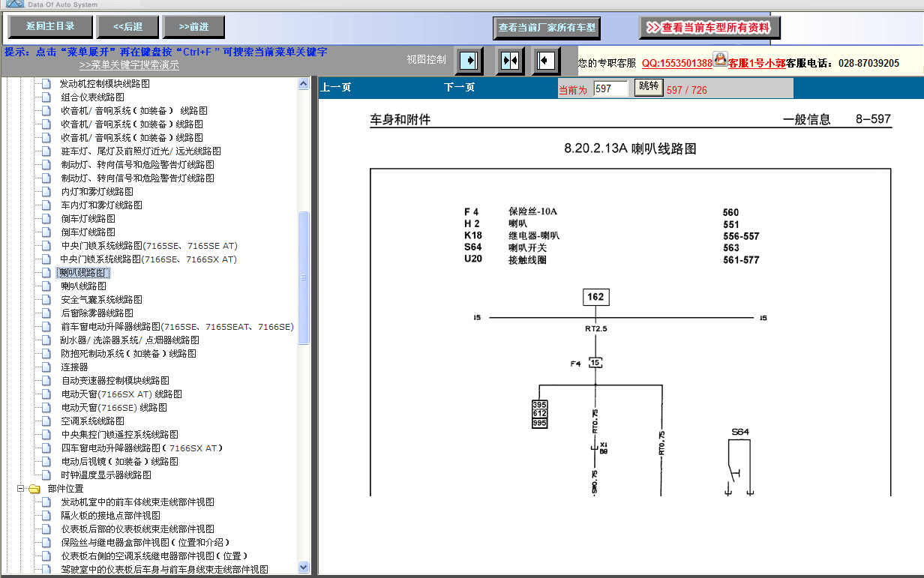Viewport: 924px width, 578px height.
Task: Open the 连接器 tree item
Action: [74, 367]
